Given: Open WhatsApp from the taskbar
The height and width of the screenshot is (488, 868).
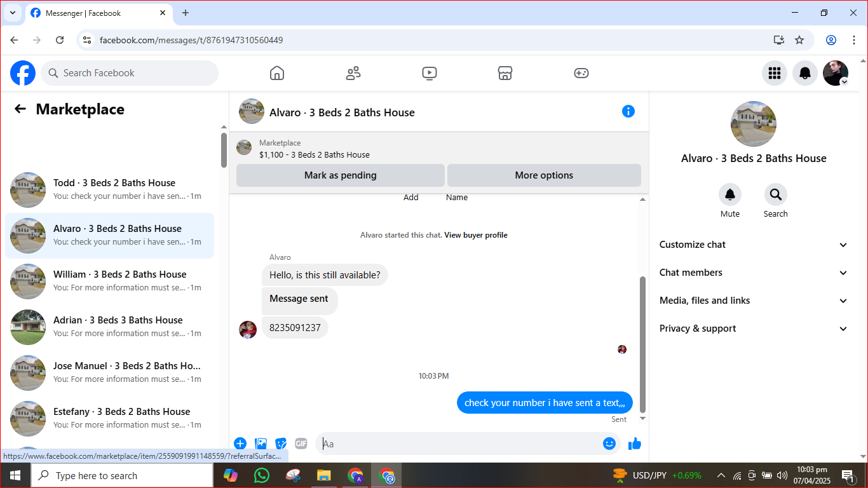Looking at the screenshot, I should (261, 475).
